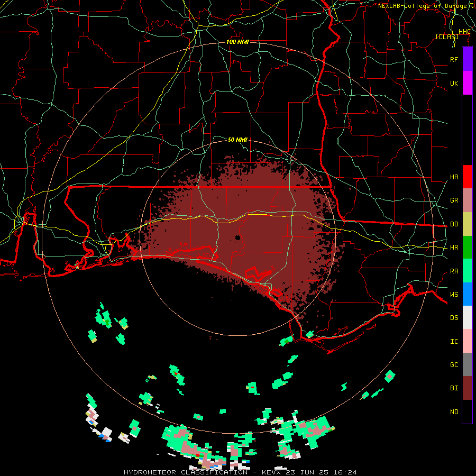
Task: Click the [CLAS] unit label
Action: pyautogui.click(x=447, y=36)
